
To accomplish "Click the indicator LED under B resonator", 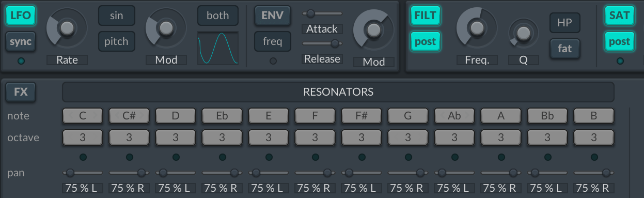I will (x=594, y=157).
